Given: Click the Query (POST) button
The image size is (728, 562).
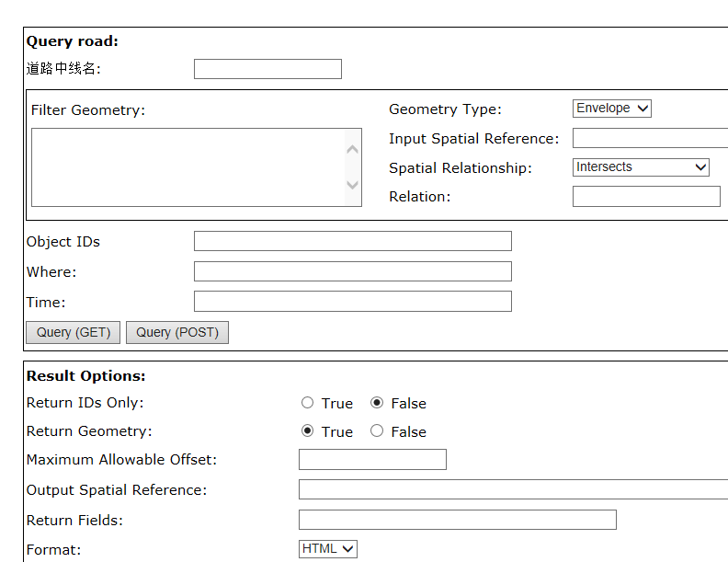Looking at the screenshot, I should coord(177,332).
